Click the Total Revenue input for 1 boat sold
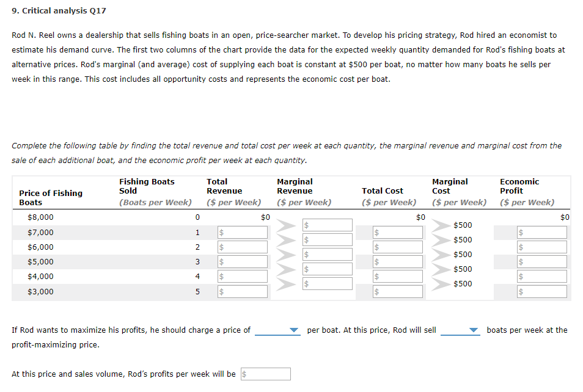This screenshot has width=583, height=392. pos(242,232)
